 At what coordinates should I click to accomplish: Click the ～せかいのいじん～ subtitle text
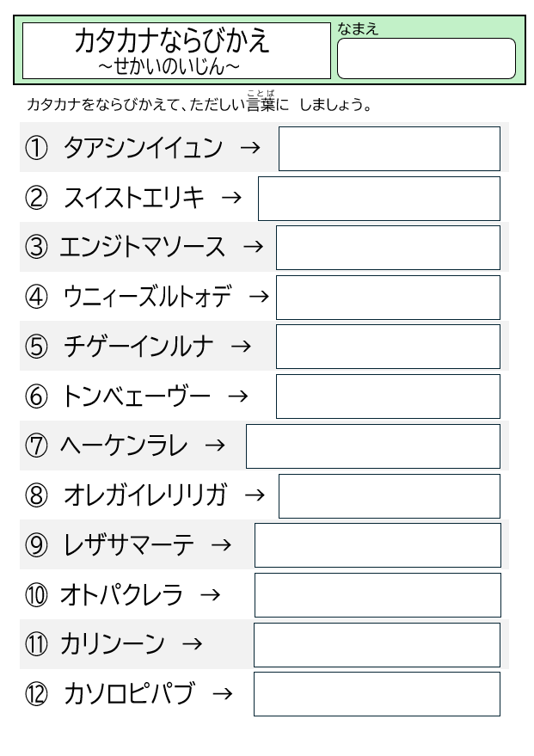(169, 66)
